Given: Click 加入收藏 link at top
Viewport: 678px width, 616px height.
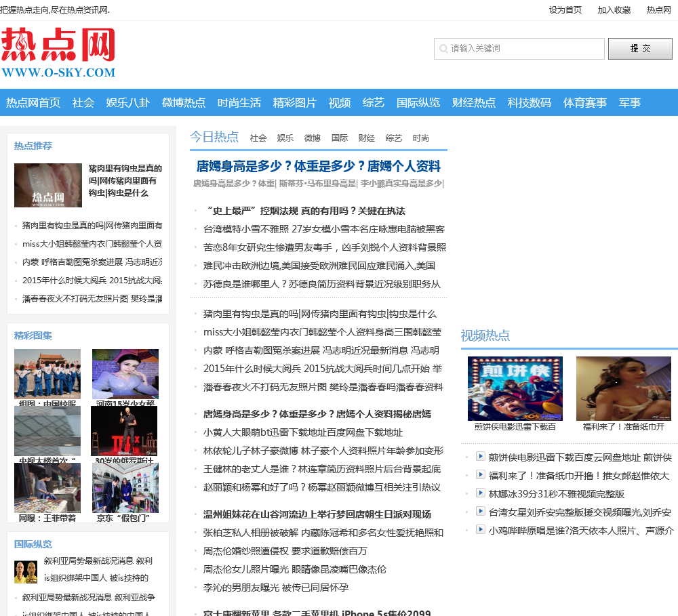Looking at the screenshot, I should click(x=614, y=10).
